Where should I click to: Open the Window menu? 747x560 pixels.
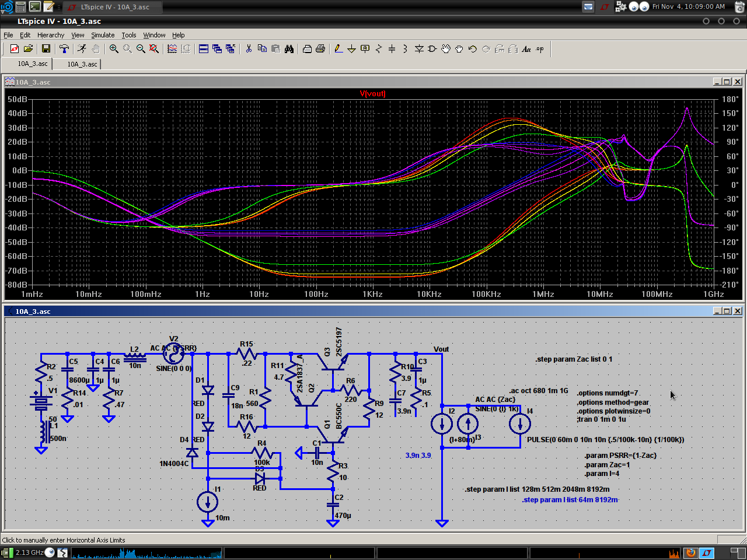point(154,35)
